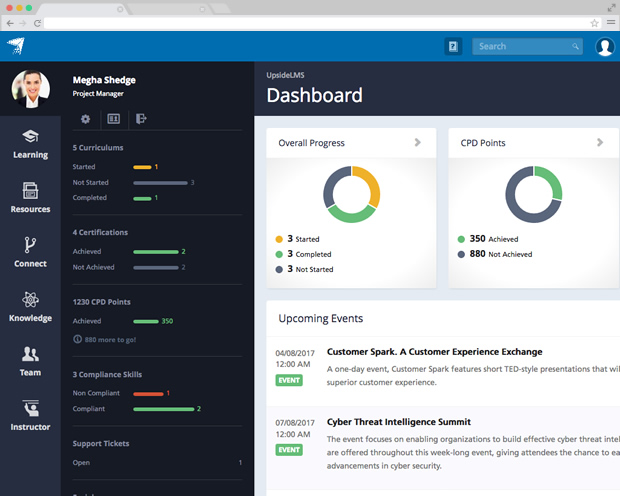Click the Curriculums Started yellow bar
This screenshot has width=620, height=496.
click(x=142, y=167)
